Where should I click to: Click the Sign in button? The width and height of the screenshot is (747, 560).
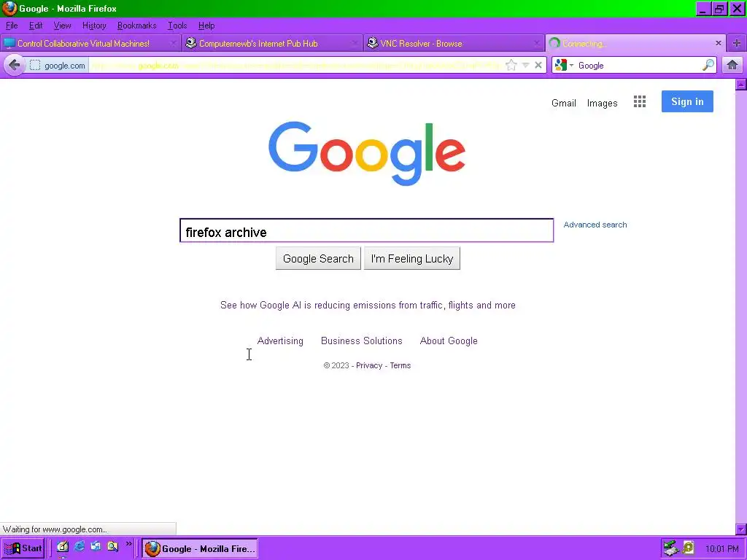click(687, 101)
